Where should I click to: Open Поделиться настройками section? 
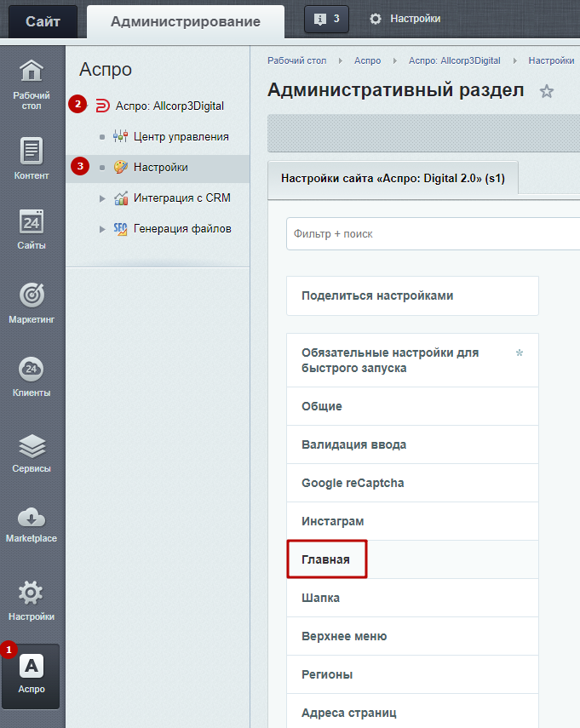point(412,295)
